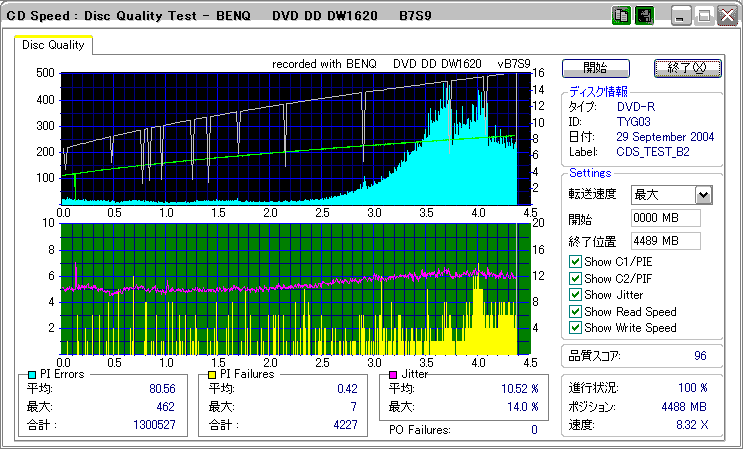Minimize the CD Speed window
Screen dimensions: 743x449
point(681,16)
